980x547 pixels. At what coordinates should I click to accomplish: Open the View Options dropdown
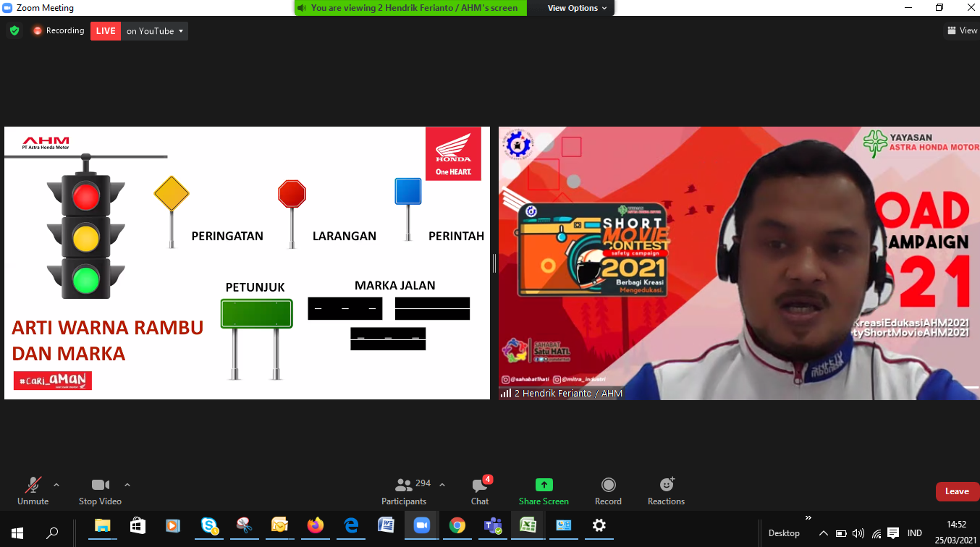coord(577,8)
